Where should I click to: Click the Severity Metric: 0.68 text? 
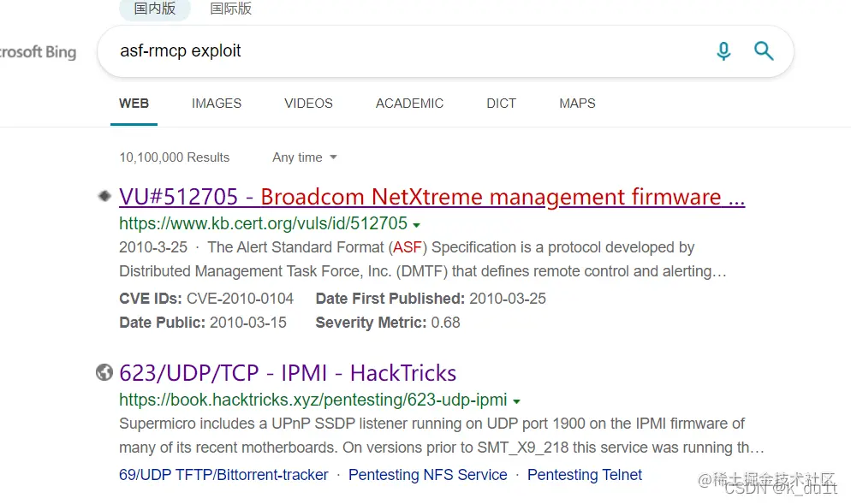coord(388,323)
